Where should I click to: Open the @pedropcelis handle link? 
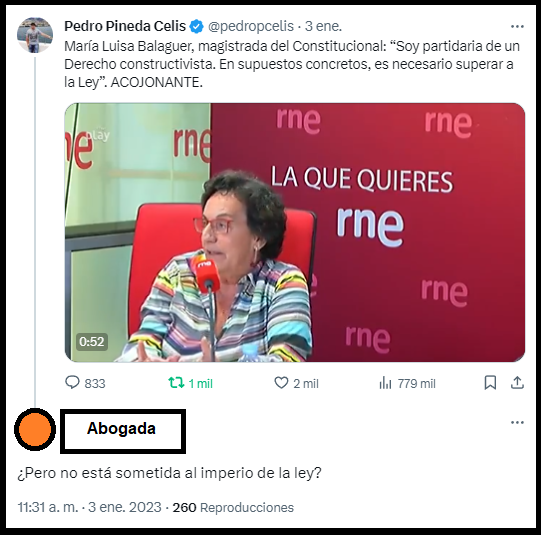tap(251, 26)
